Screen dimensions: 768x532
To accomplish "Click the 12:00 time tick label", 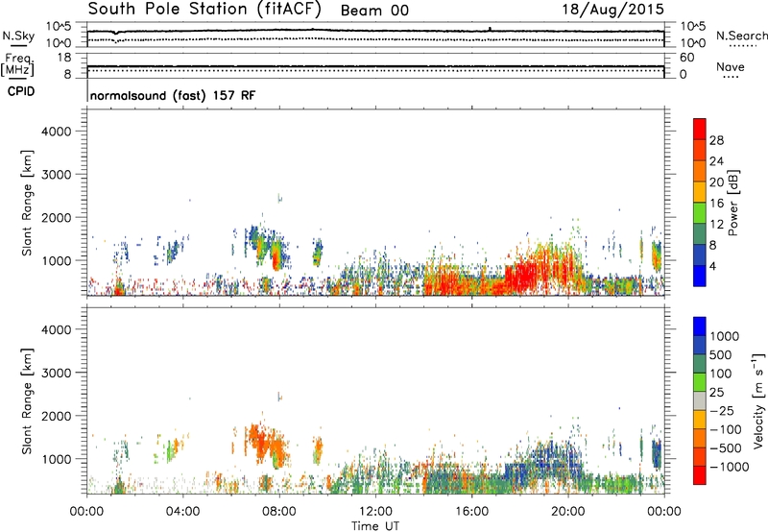I will pyautogui.click(x=375, y=512).
